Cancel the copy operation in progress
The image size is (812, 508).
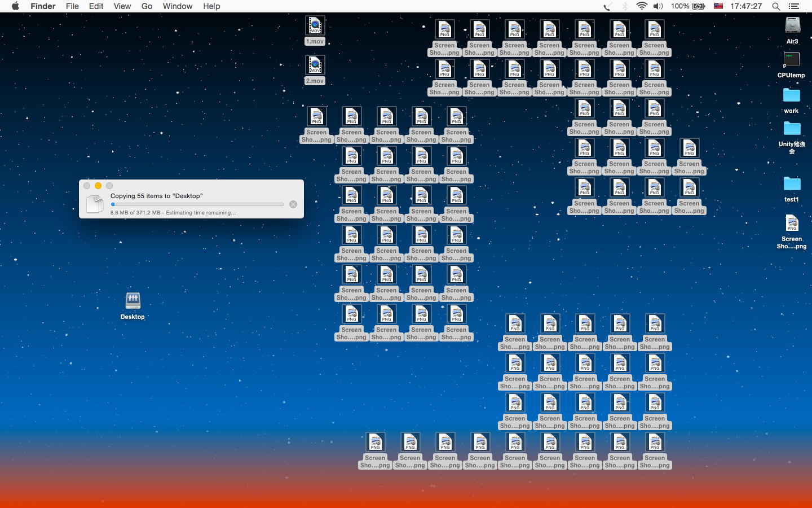(293, 204)
